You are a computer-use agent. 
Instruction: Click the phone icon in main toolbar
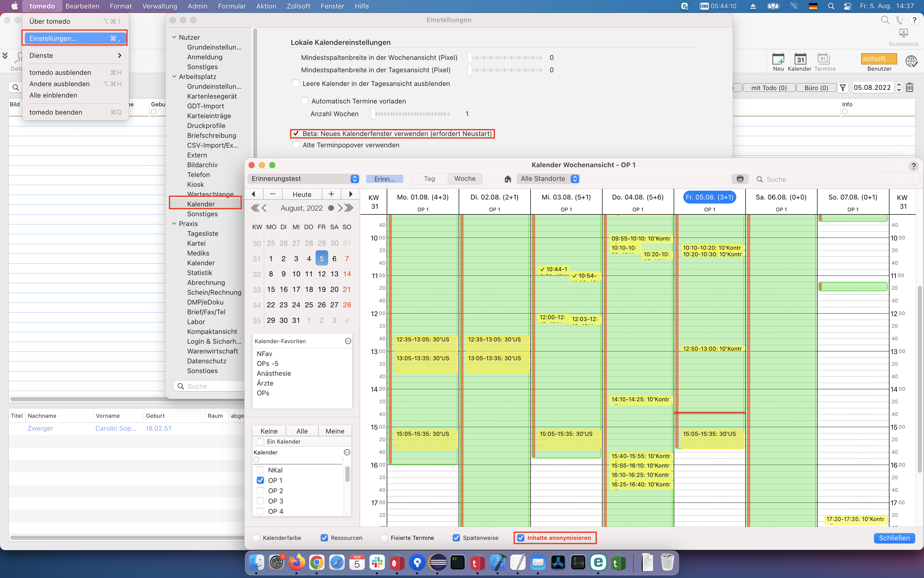point(900,20)
